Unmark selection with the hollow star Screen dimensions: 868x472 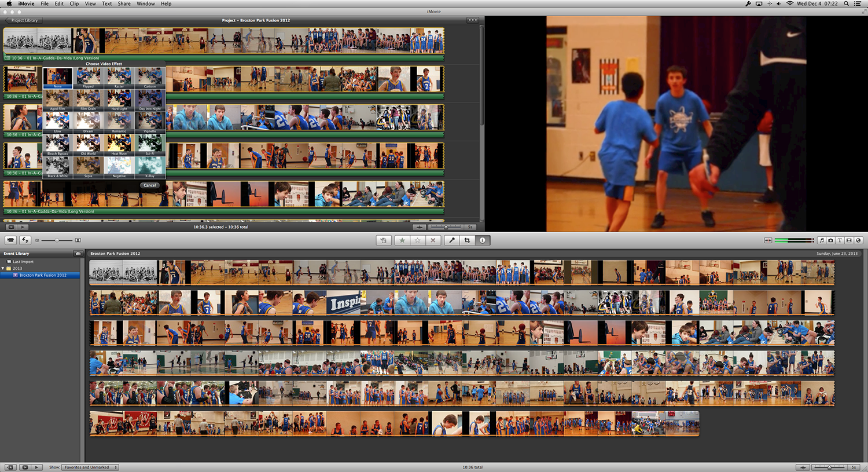pyautogui.click(x=417, y=240)
